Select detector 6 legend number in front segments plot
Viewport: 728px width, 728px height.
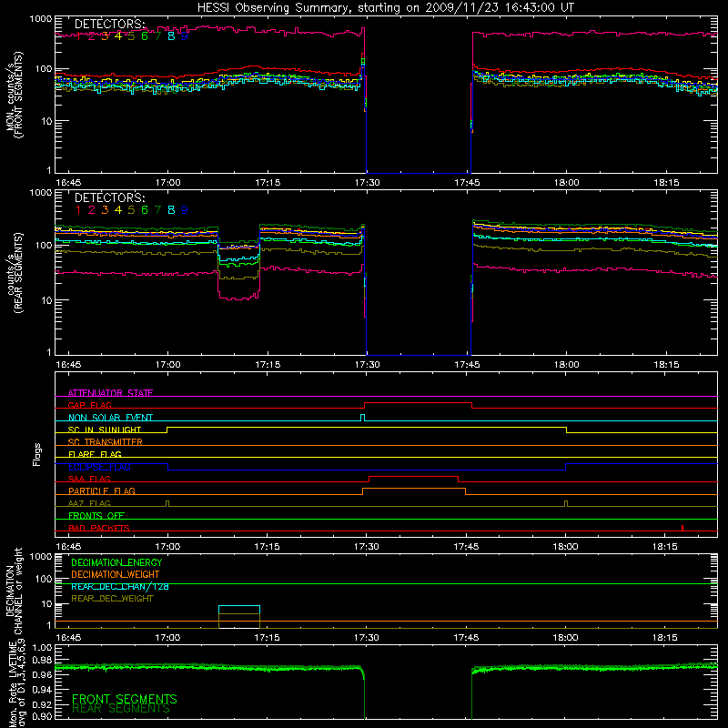point(145,36)
